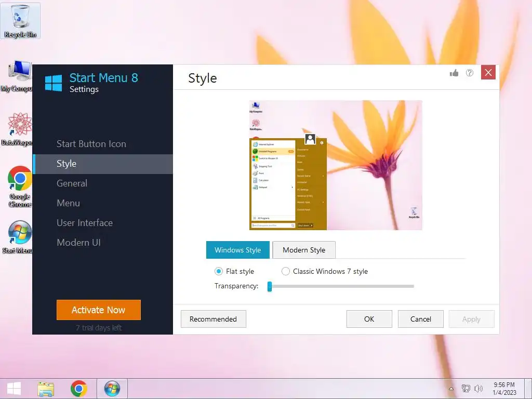The width and height of the screenshot is (532, 399).
Task: Click the Recommended button
Action: (213, 319)
